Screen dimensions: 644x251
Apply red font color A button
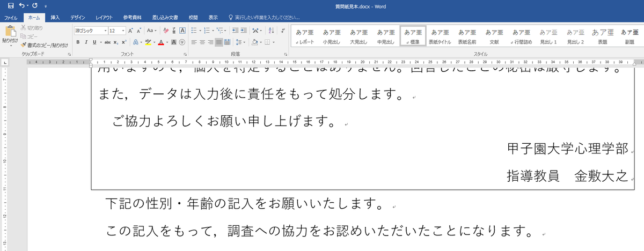click(161, 42)
